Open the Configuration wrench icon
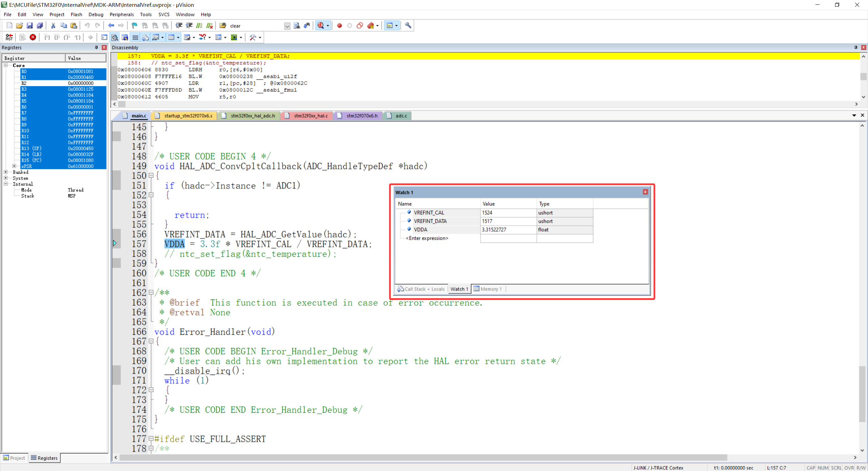Viewport: 868px width, 471px height. coord(408,26)
